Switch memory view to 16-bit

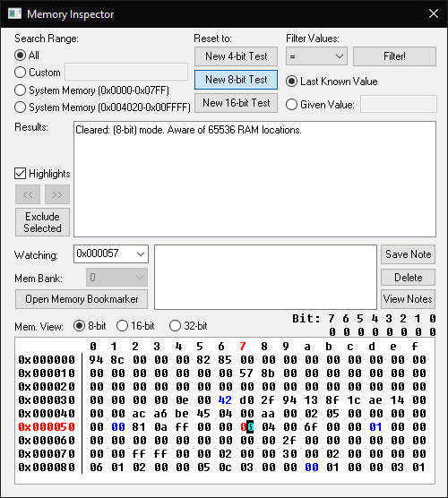click(122, 326)
